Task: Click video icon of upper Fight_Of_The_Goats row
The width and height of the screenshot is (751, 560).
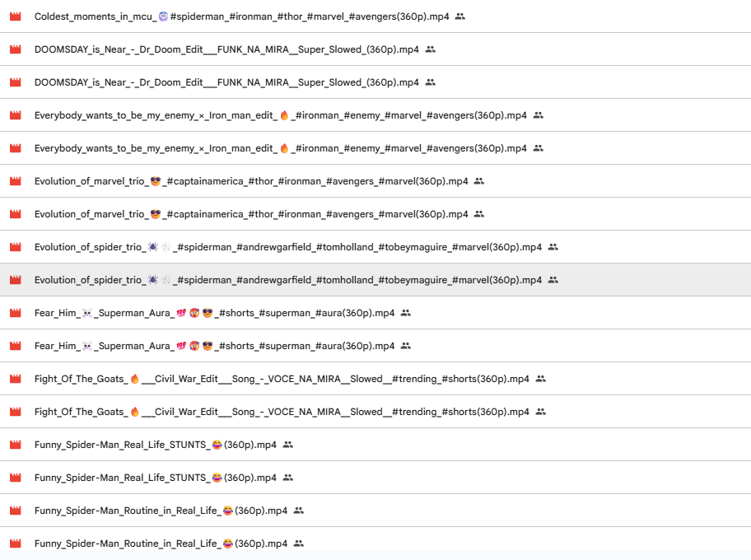Action: pyautogui.click(x=16, y=379)
